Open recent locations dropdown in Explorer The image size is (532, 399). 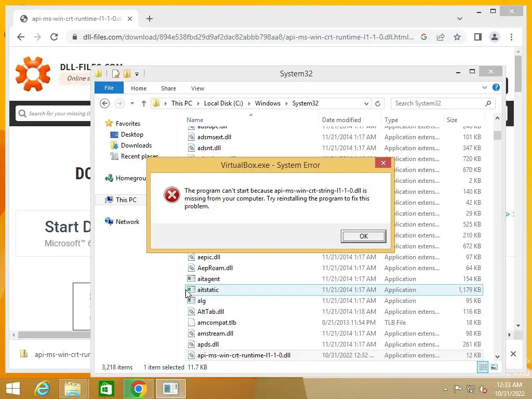[x=132, y=103]
